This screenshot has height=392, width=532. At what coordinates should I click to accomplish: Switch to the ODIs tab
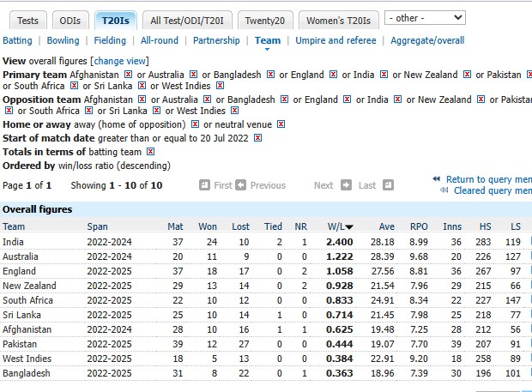(70, 21)
